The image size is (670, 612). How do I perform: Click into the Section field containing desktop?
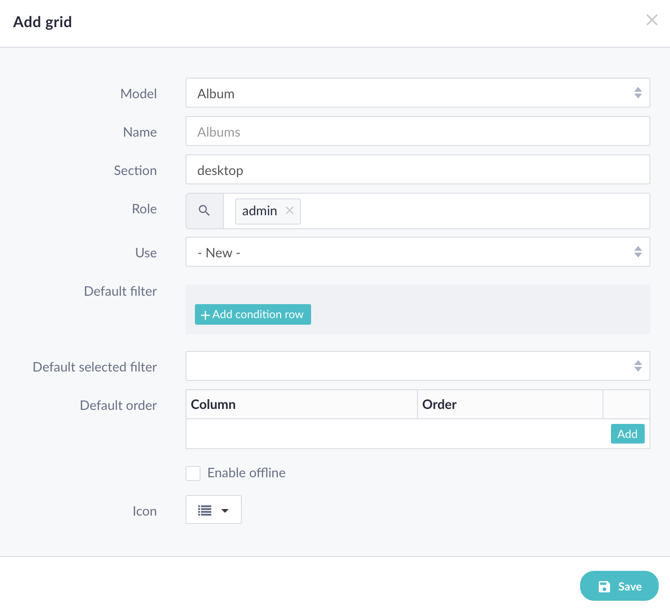coord(417,170)
